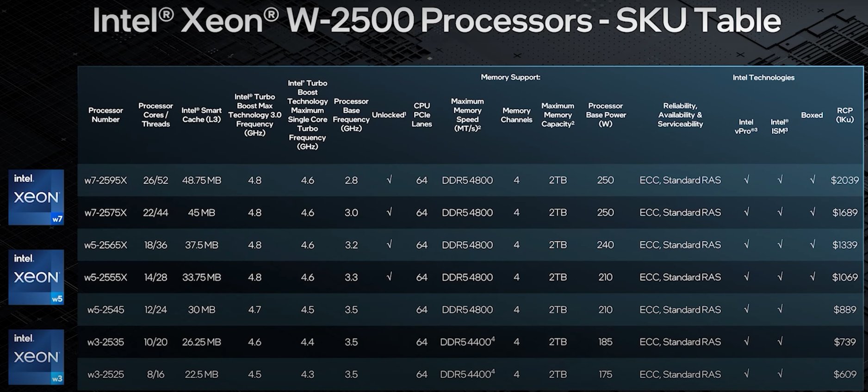Select processor number 'w3-2525'

(x=105, y=374)
